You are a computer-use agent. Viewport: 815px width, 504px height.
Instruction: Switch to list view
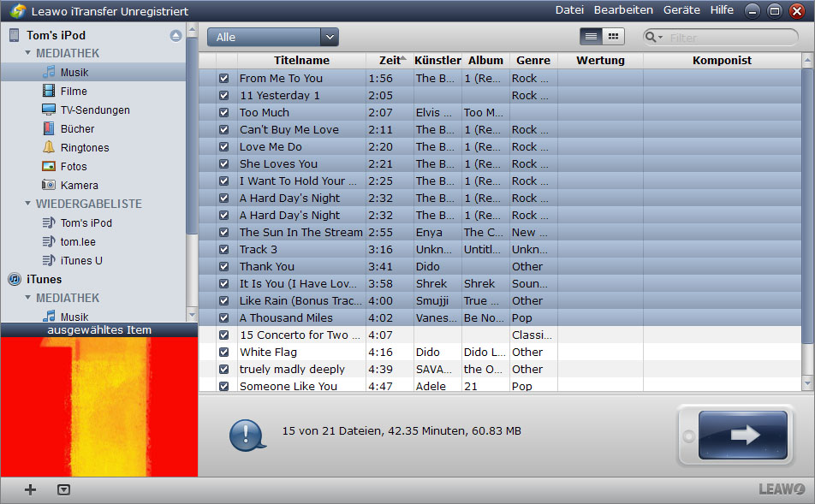coord(591,37)
